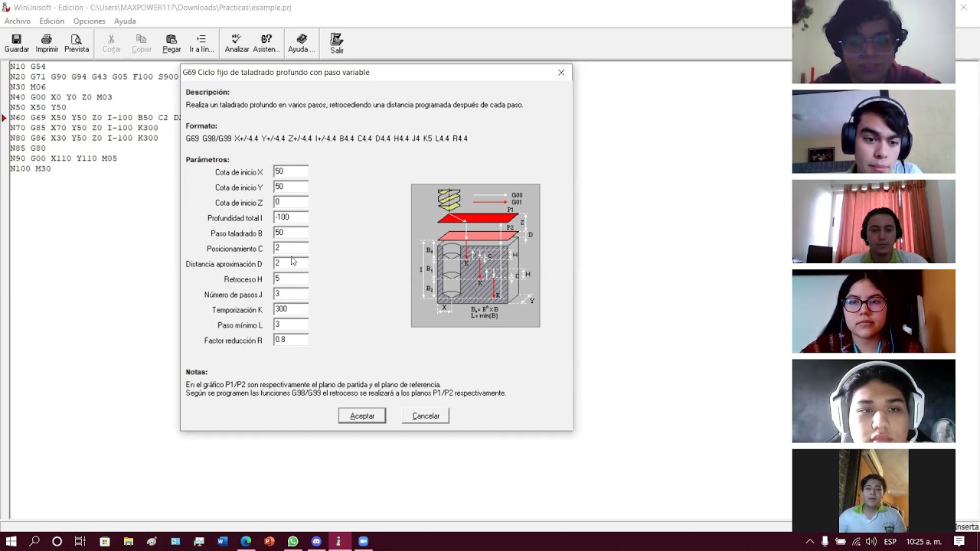Click the Ir a línea tool

tap(201, 44)
